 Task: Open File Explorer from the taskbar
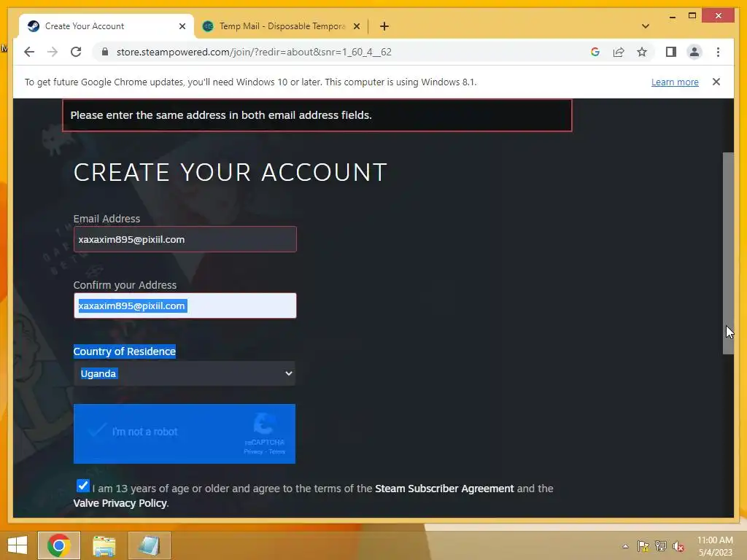pos(104,545)
